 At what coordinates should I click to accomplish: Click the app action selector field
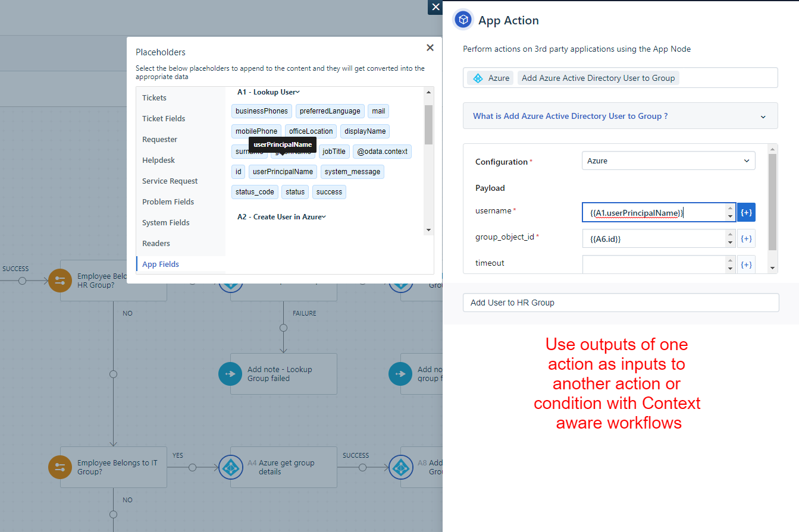coord(621,78)
